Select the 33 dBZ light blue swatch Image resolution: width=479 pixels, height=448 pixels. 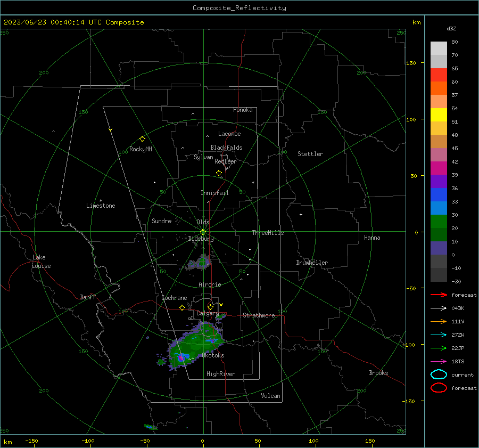tap(439, 208)
